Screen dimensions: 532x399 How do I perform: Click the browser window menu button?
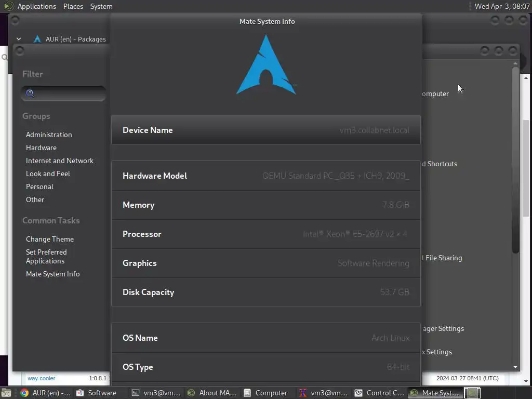coord(15,20)
